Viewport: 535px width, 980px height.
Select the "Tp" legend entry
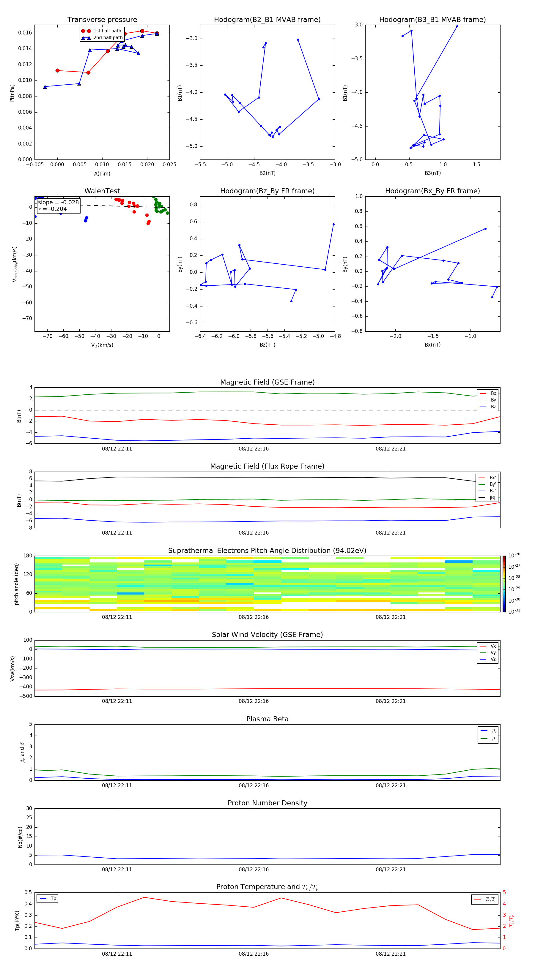[x=48, y=899]
